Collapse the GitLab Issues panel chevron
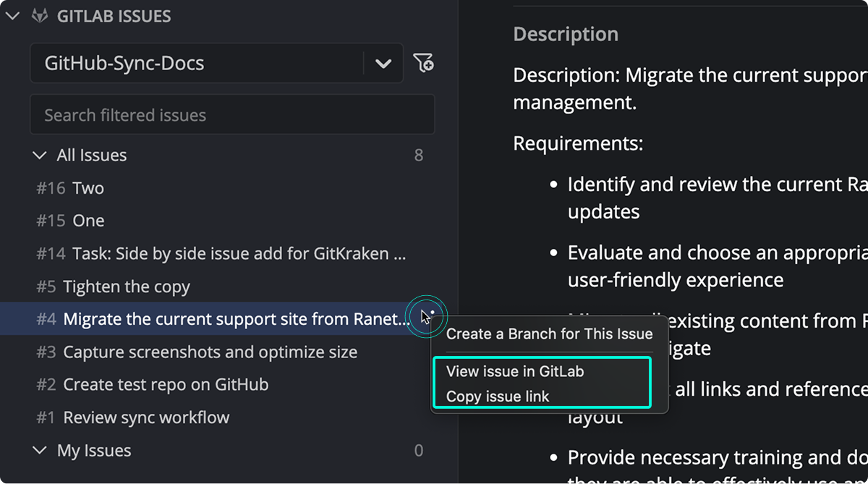868x484 pixels. [x=12, y=15]
